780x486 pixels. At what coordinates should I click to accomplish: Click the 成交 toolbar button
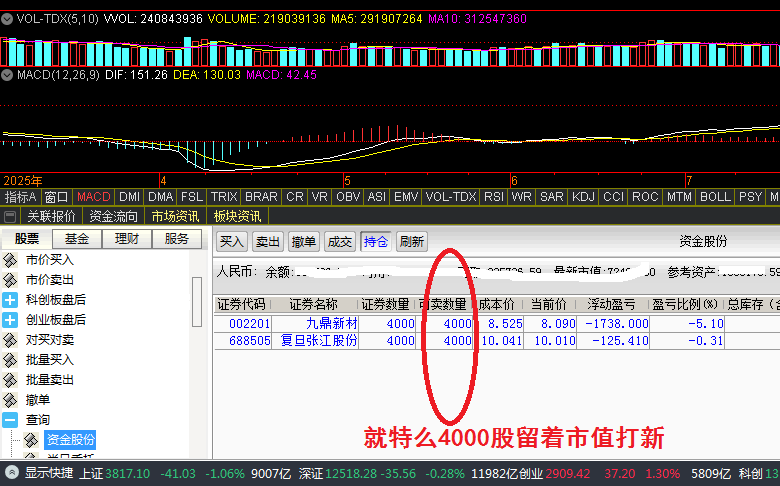[x=340, y=242]
